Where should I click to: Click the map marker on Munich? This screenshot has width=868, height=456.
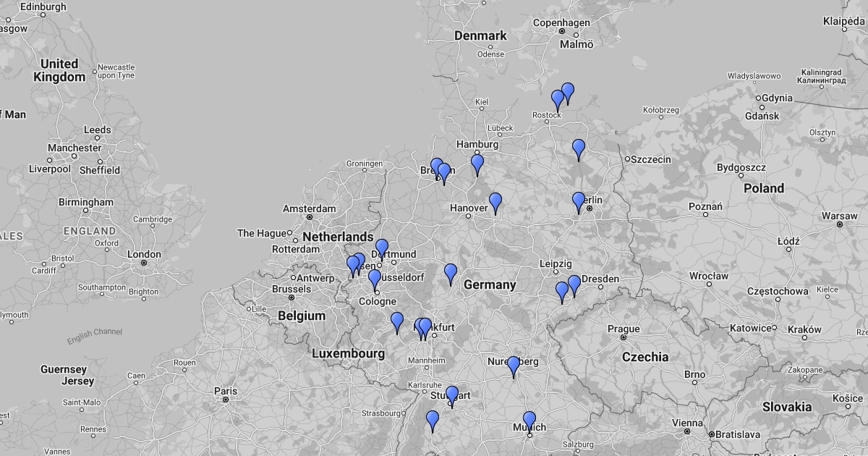point(529,421)
